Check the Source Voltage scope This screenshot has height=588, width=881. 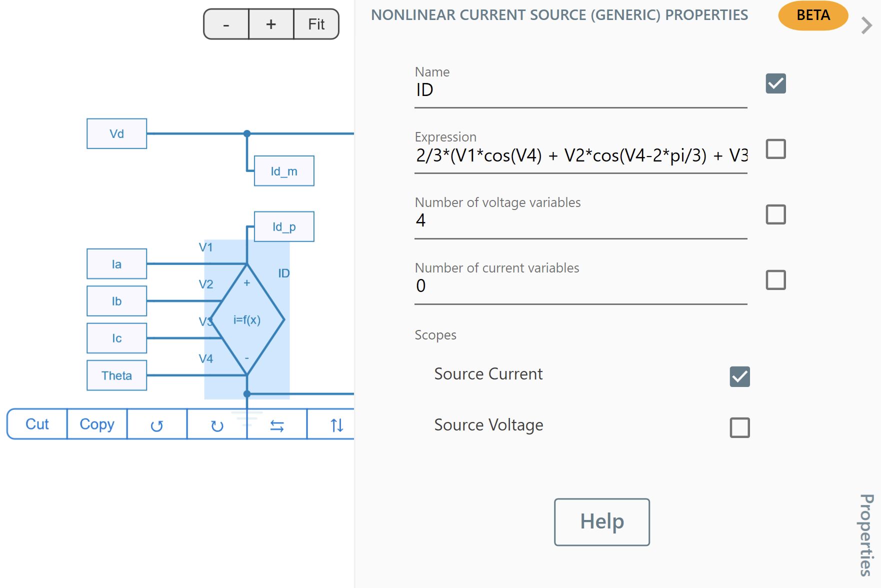(x=739, y=427)
